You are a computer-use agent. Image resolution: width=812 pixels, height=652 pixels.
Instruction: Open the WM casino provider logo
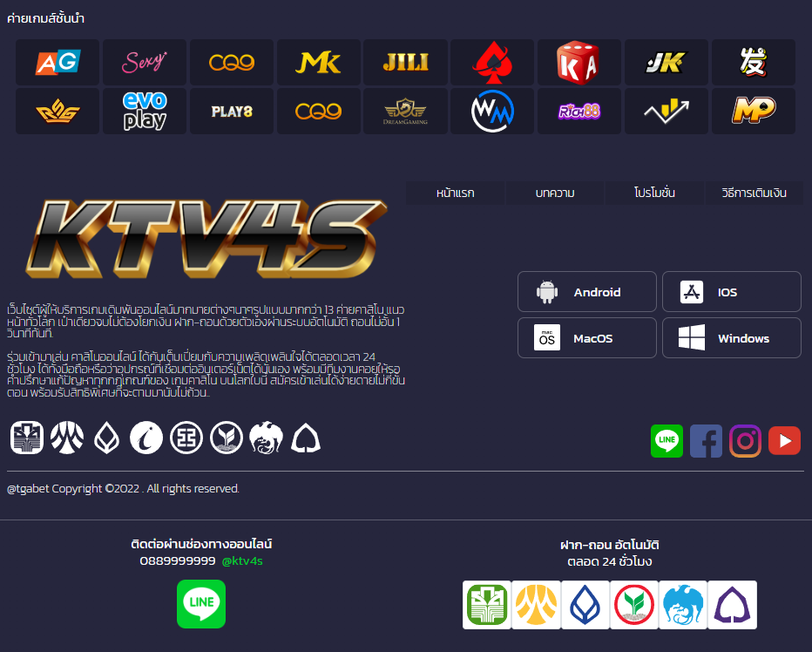click(x=492, y=111)
